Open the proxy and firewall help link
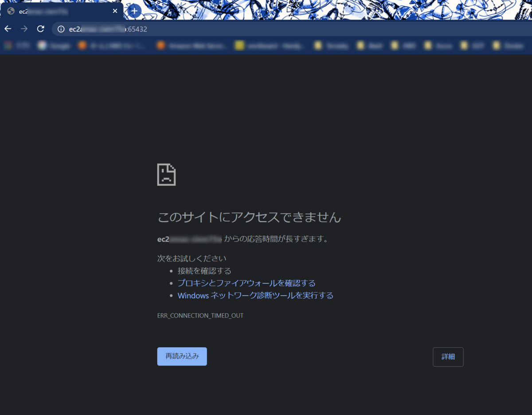Viewport: 532px width, 415px height. (x=246, y=283)
